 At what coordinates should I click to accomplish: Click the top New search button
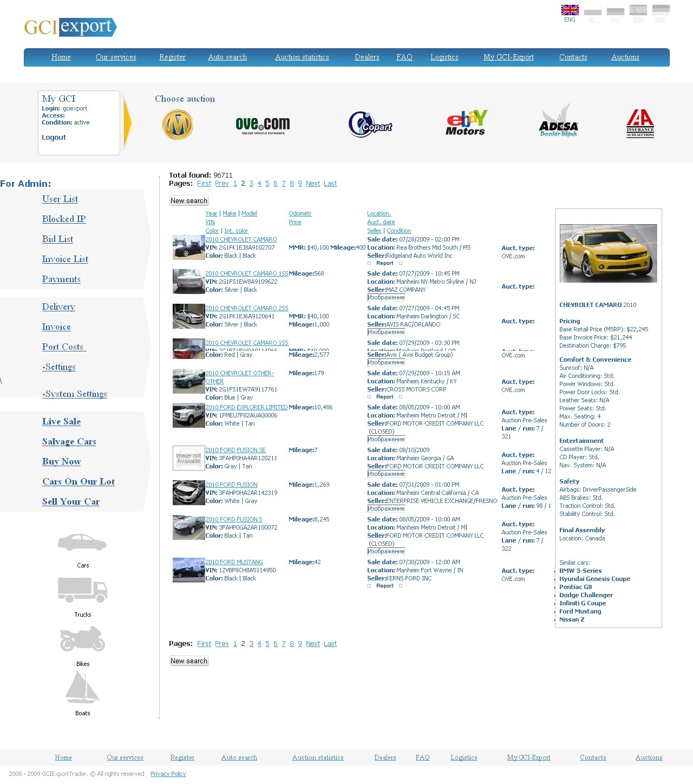pos(189,200)
